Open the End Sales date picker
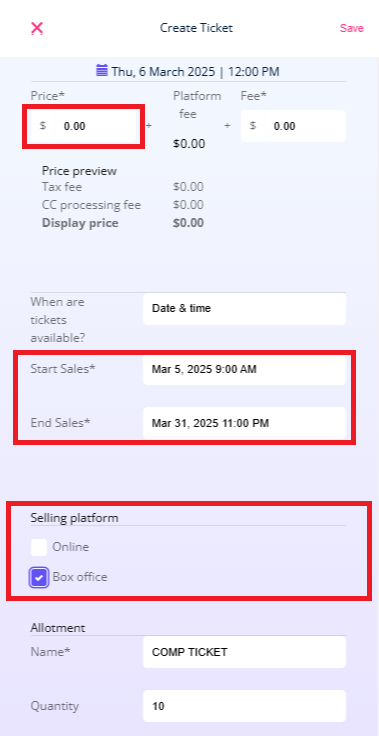This screenshot has height=736, width=379. pos(244,423)
